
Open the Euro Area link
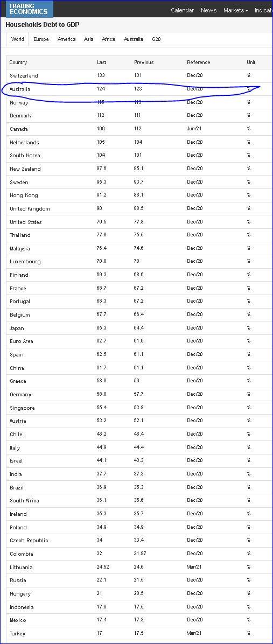[x=22, y=341]
